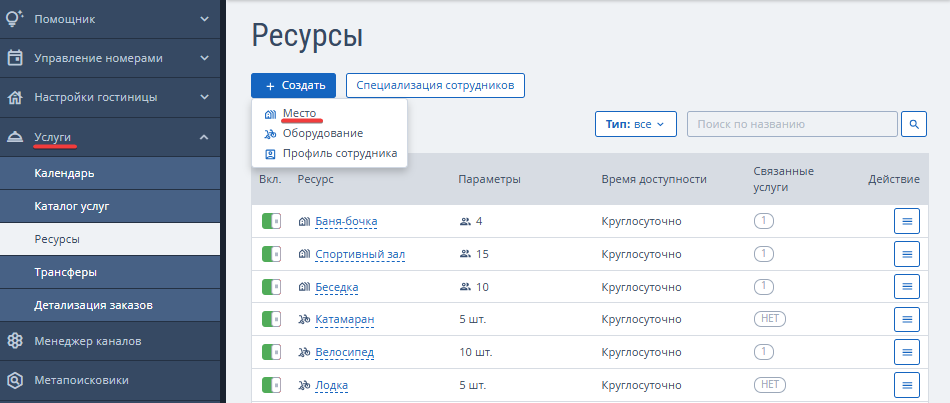Open Ресурсы in the sidebar

[x=110, y=239]
